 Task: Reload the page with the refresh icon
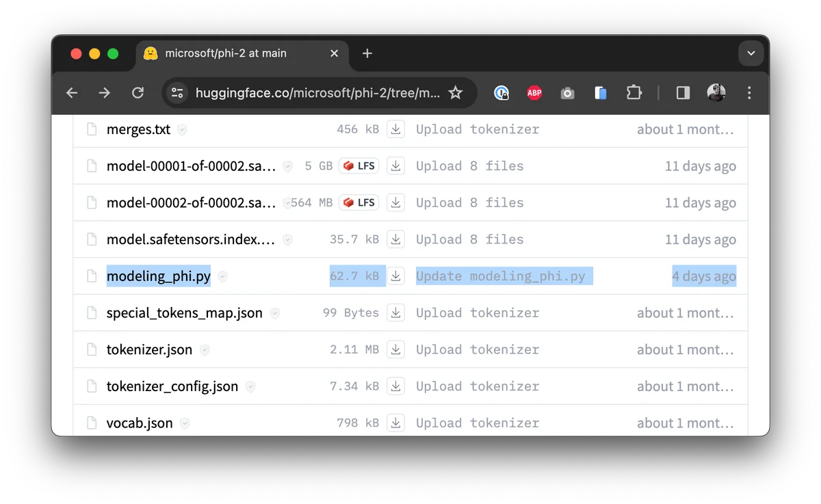(x=138, y=93)
